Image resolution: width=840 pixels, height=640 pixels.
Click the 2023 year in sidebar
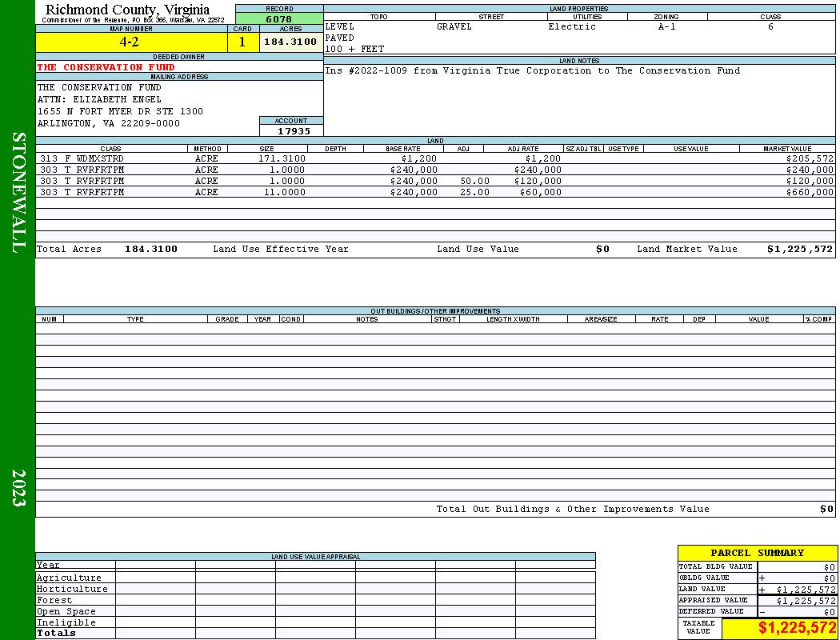[18, 488]
